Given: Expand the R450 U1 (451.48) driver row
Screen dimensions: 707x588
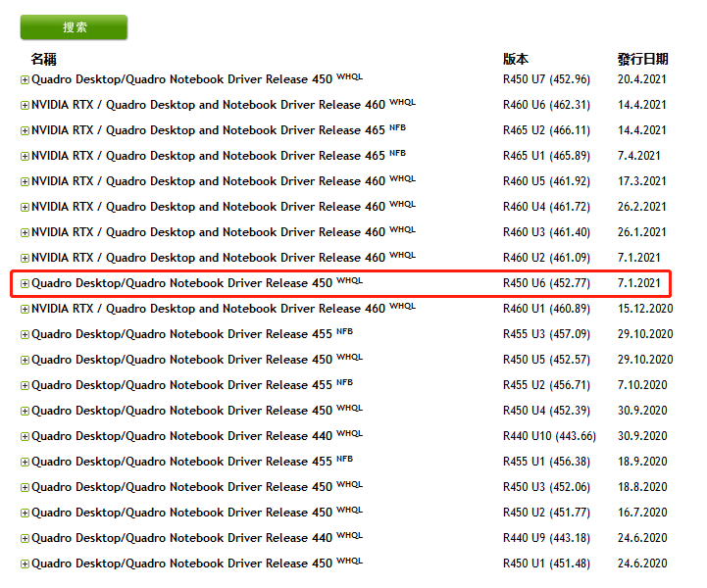Looking at the screenshot, I should point(25,563).
